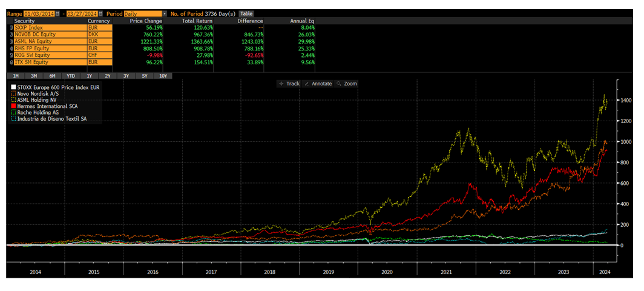This screenshot has width=644, height=291.
Task: Choose the 5Y time range tab
Action: point(144,76)
